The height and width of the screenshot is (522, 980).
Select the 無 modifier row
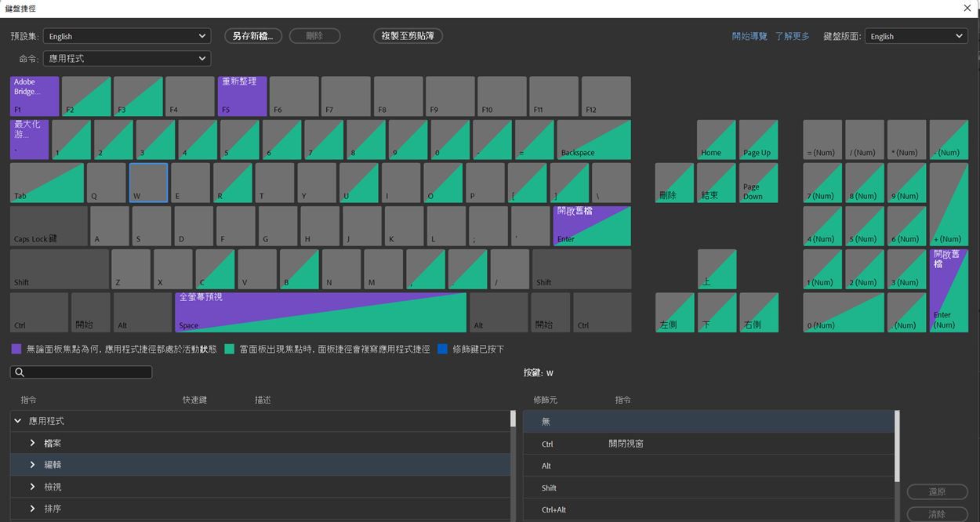[x=709, y=422]
